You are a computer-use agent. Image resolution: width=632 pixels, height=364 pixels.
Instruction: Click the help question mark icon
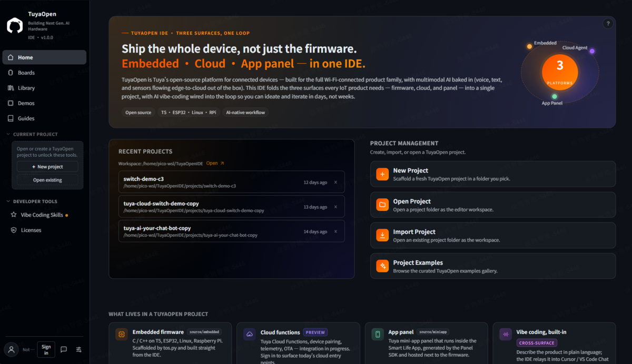(x=608, y=24)
